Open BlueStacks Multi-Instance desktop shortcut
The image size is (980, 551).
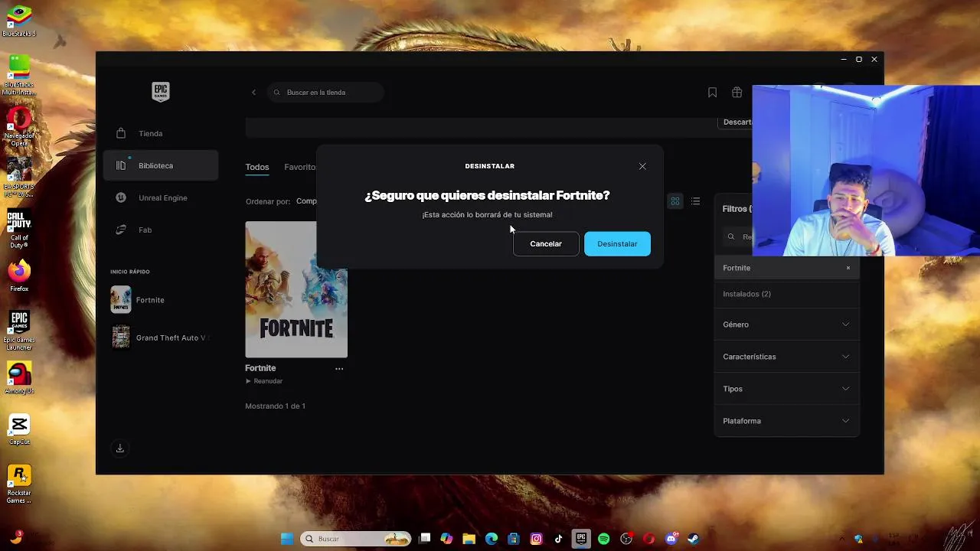(19, 75)
